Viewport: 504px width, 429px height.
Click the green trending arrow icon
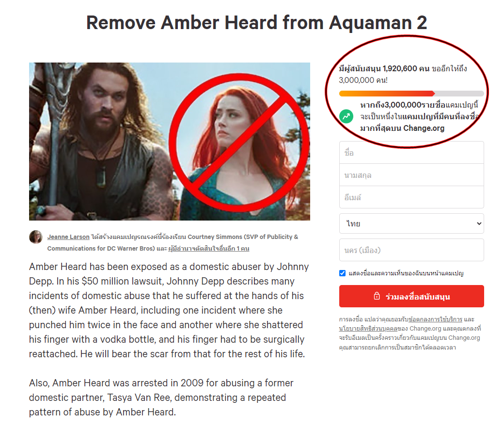pyautogui.click(x=346, y=116)
